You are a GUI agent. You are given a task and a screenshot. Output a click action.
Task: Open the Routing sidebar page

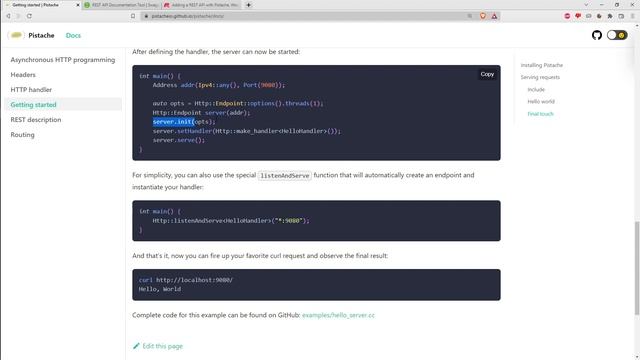coord(22,135)
